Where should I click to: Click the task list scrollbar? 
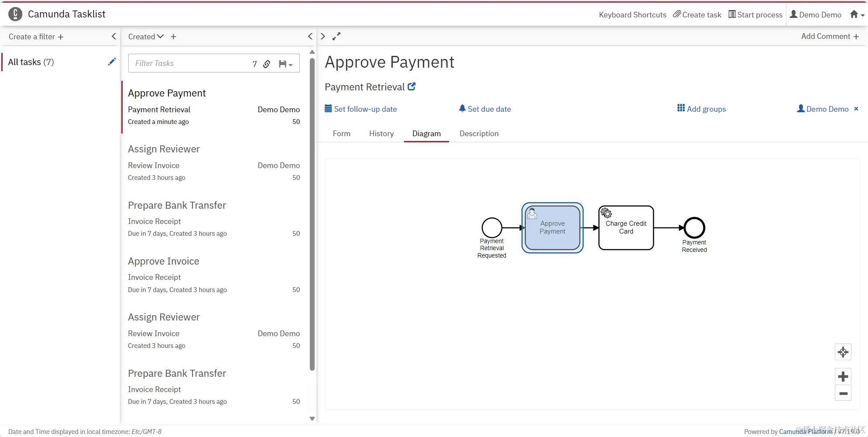tap(312, 214)
